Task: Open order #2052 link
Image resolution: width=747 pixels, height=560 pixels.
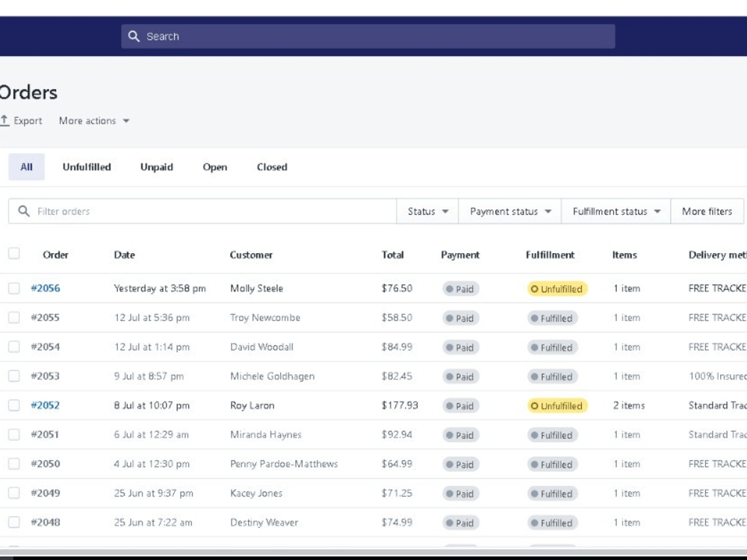Action: click(46, 405)
